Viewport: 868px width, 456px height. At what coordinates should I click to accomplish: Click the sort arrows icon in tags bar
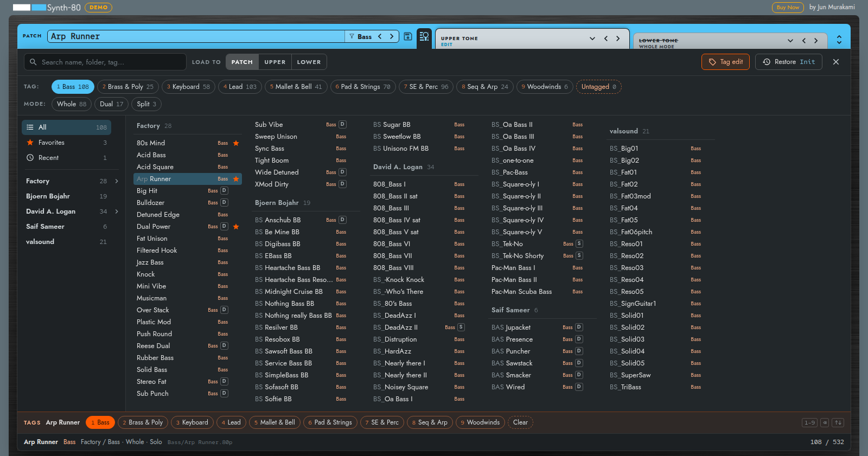838,422
